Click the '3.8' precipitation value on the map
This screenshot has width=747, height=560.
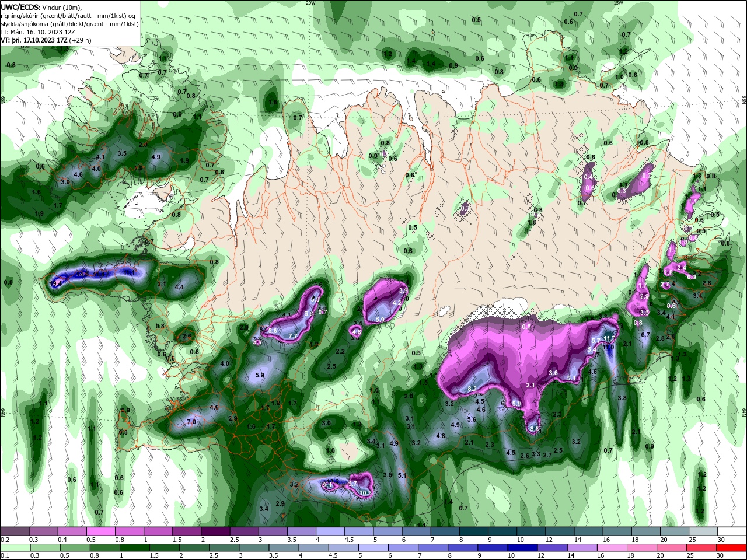[x=622, y=398]
